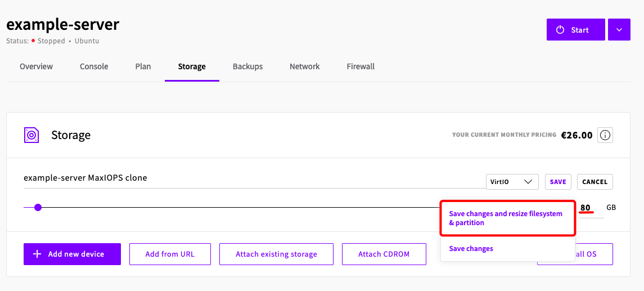Click the example-server title

click(x=63, y=25)
